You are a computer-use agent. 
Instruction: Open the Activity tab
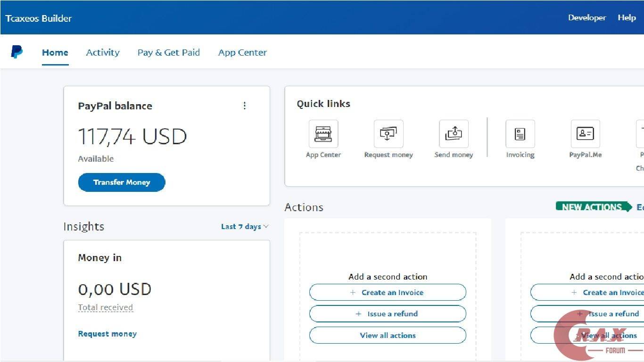pos(103,52)
